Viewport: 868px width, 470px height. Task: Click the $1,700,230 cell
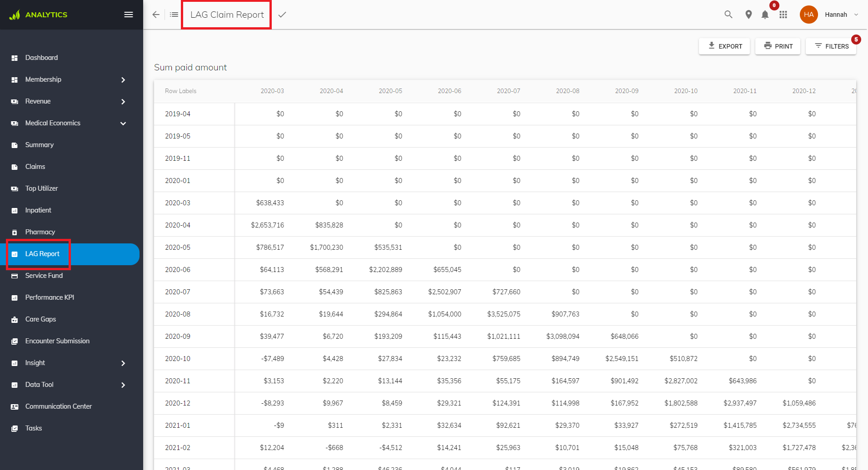pyautogui.click(x=326, y=247)
